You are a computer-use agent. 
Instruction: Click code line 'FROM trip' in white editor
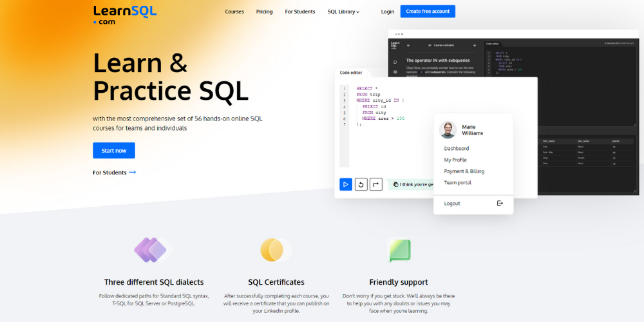pyautogui.click(x=368, y=95)
